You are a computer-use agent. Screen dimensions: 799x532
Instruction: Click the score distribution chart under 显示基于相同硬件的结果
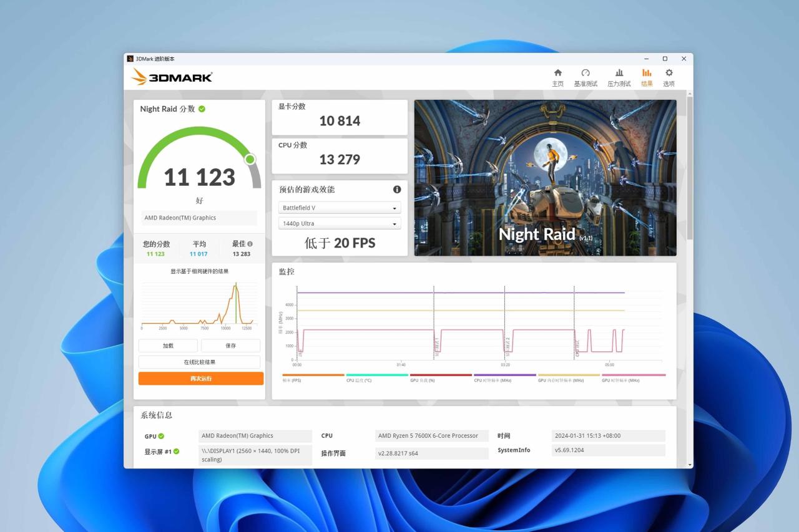pyautogui.click(x=200, y=306)
